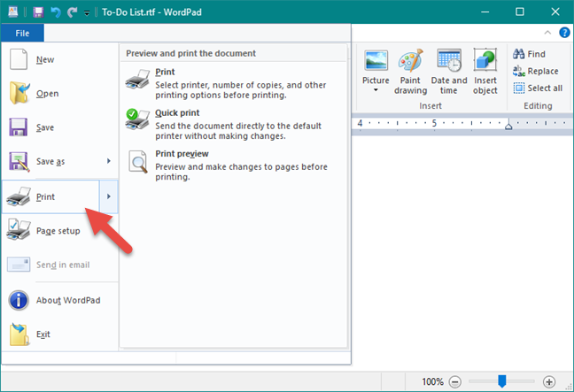
Task: Click the File tab
Action: [x=22, y=33]
